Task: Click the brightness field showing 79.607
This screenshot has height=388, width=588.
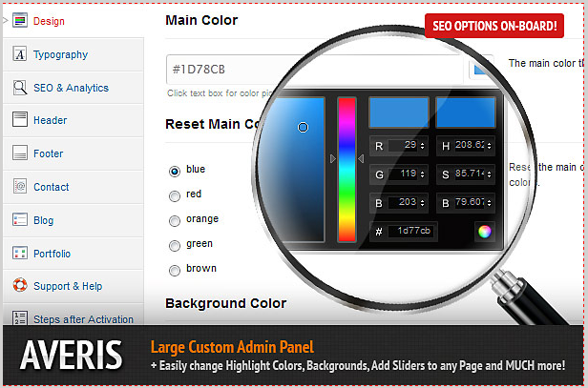Action: coord(470,203)
